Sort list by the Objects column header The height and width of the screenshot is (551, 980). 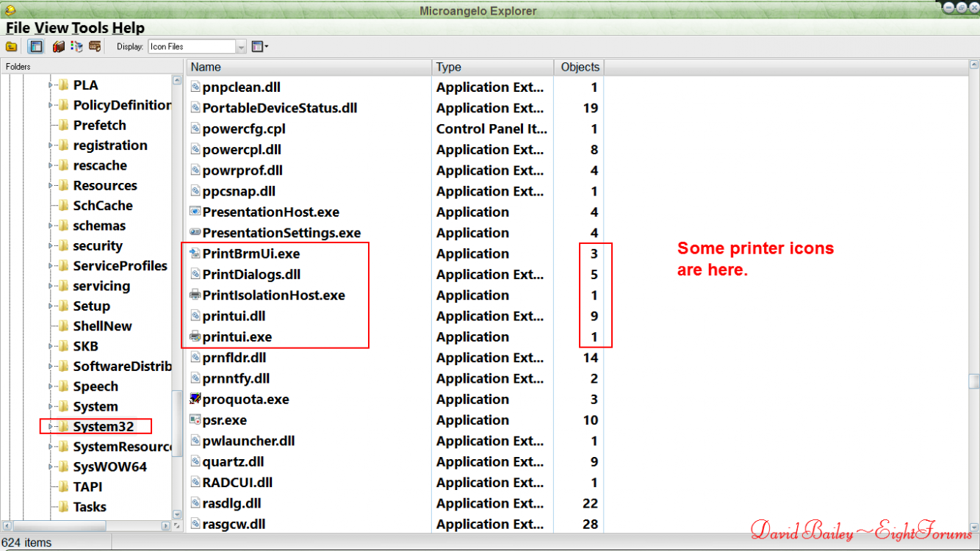[579, 67]
